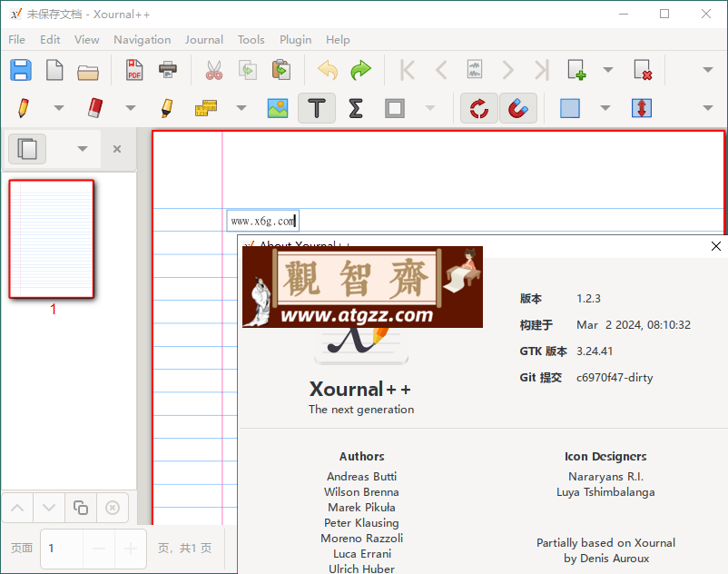Open sidebar view selector dropdown
728x574 pixels.
point(83,149)
